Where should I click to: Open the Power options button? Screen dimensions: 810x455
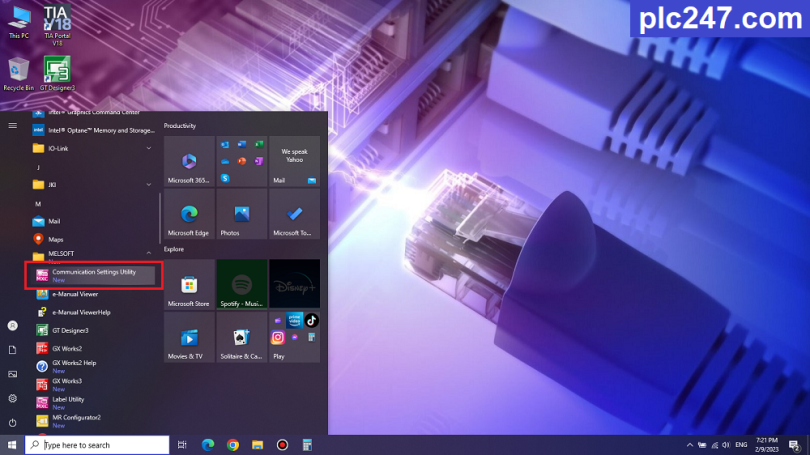tap(12, 421)
